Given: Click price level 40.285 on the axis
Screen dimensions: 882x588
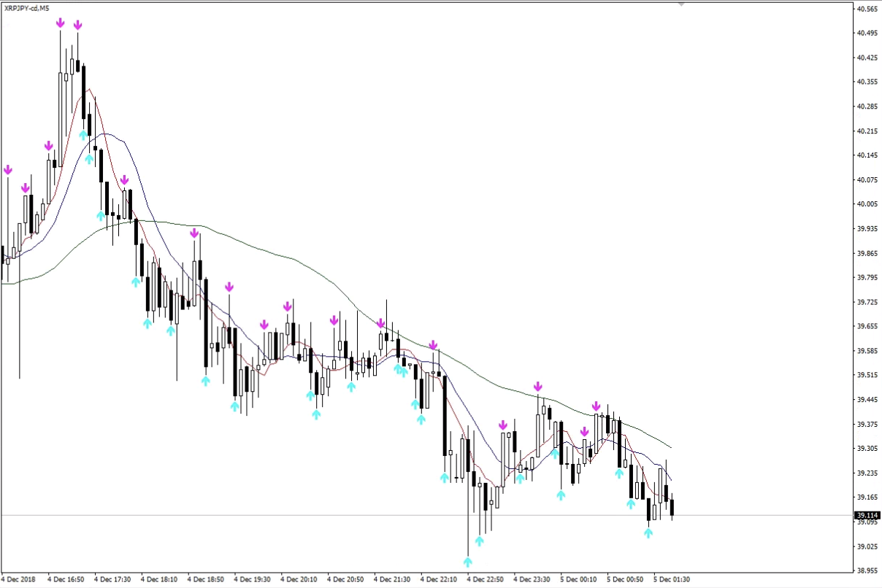Looking at the screenshot, I should click(867, 107).
